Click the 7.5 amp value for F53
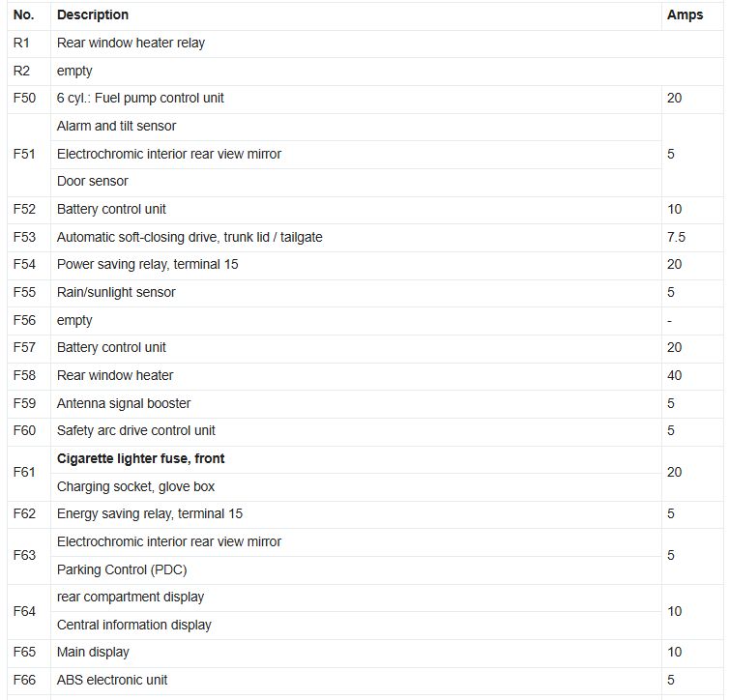The height and width of the screenshot is (700, 729). (676, 237)
